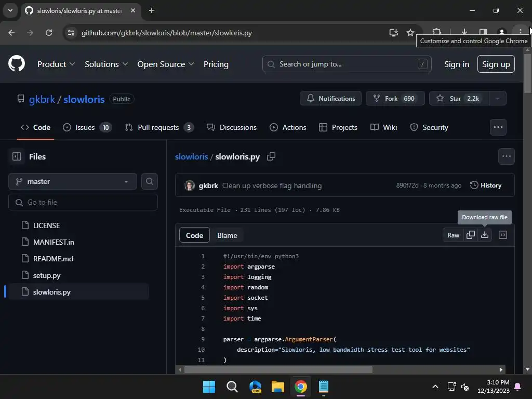Click slowloris breadcrumb folder link
The height and width of the screenshot is (399, 532).
[191, 156]
